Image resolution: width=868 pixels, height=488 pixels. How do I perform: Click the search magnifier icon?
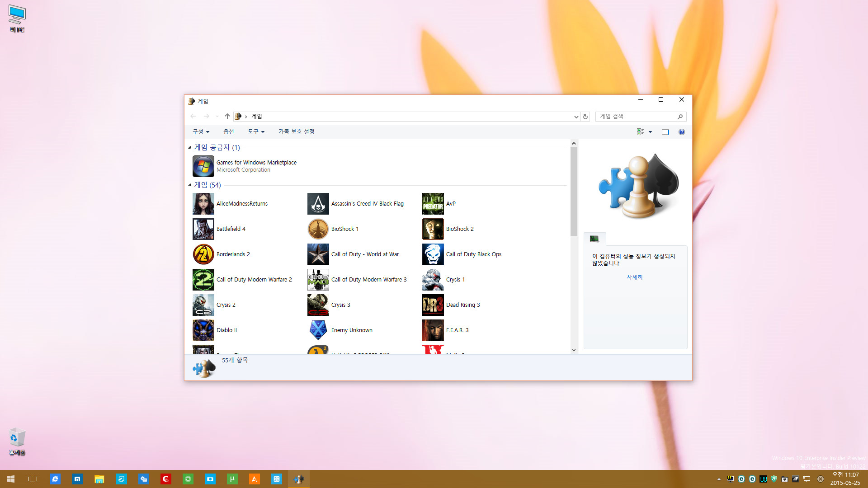pyautogui.click(x=680, y=117)
